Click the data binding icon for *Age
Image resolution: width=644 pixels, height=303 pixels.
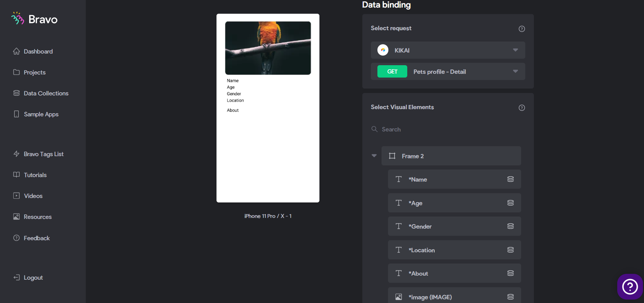point(511,203)
